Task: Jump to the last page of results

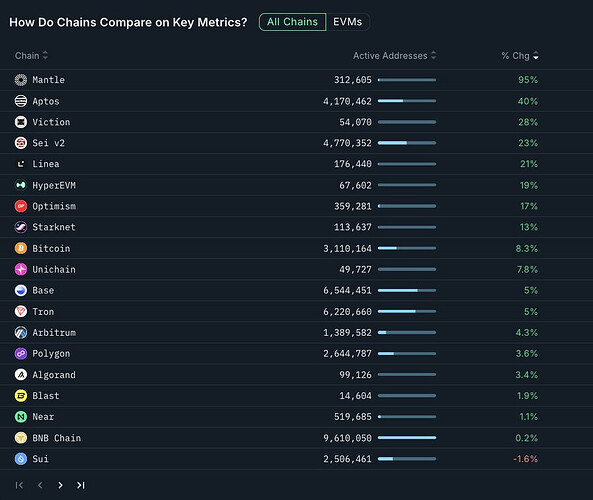Action: click(81, 485)
